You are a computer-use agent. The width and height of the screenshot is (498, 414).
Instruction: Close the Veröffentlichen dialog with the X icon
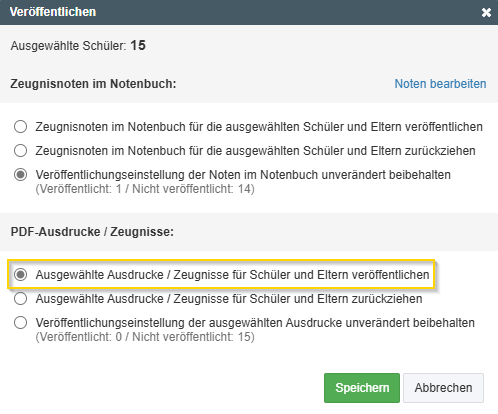pyautogui.click(x=486, y=13)
